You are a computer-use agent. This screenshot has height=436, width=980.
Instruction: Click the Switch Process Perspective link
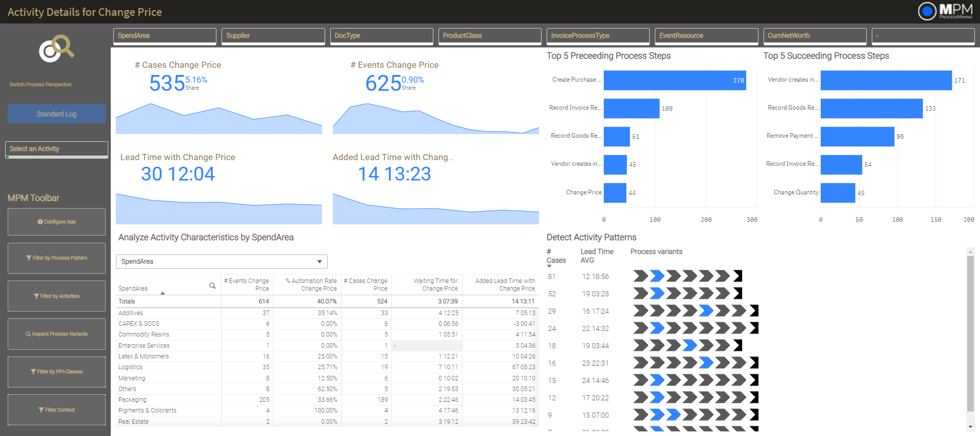coord(40,85)
